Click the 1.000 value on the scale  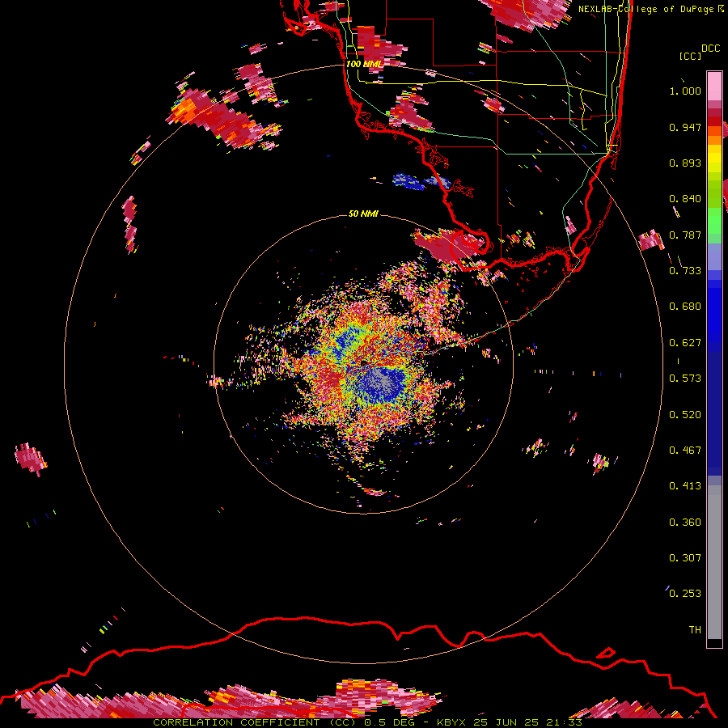[685, 91]
